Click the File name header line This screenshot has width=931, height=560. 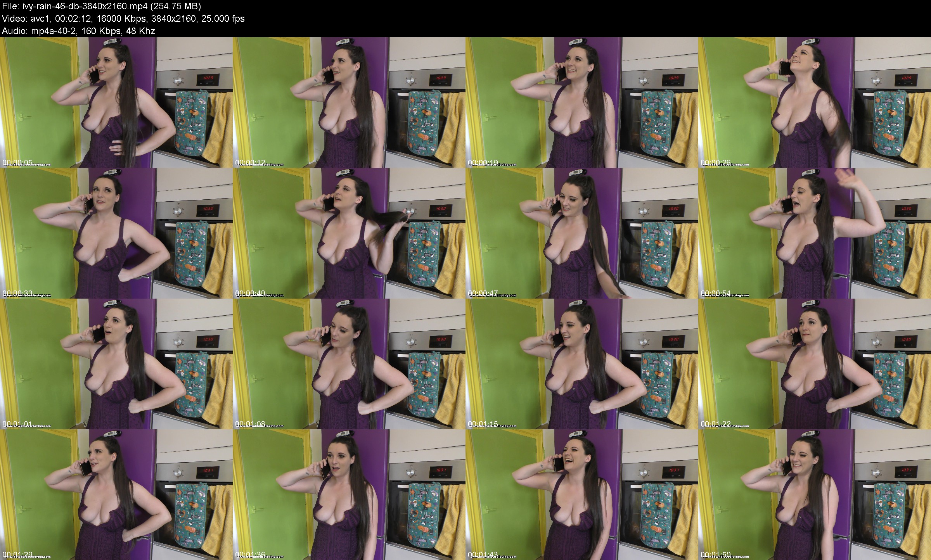102,6
